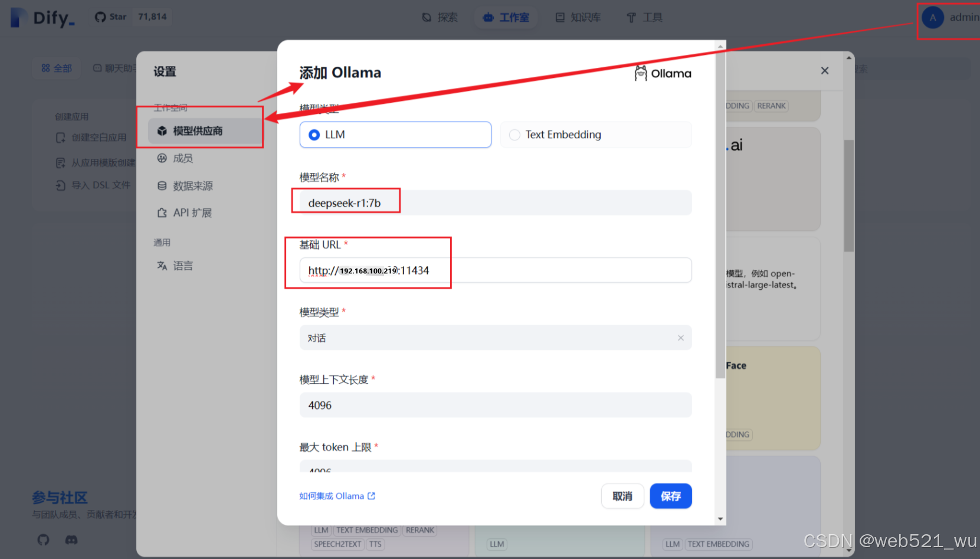Save the Ollama model with 保存
Screen dimensions: 980x559
671,496
